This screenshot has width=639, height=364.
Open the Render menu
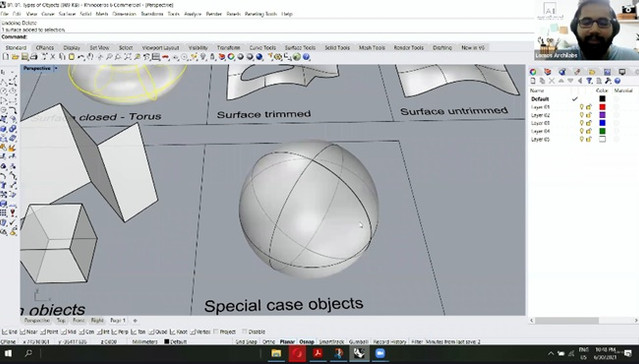[214, 14]
